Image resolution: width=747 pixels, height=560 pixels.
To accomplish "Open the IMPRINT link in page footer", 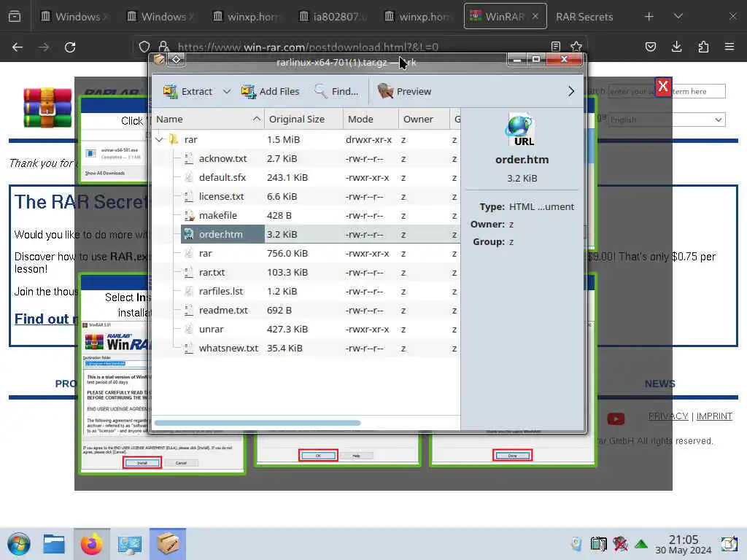I will click(714, 416).
